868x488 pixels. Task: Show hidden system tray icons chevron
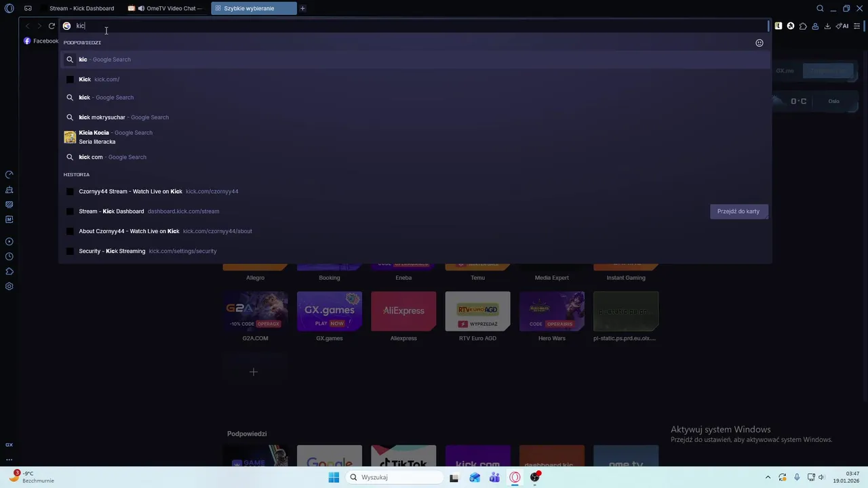click(x=768, y=477)
